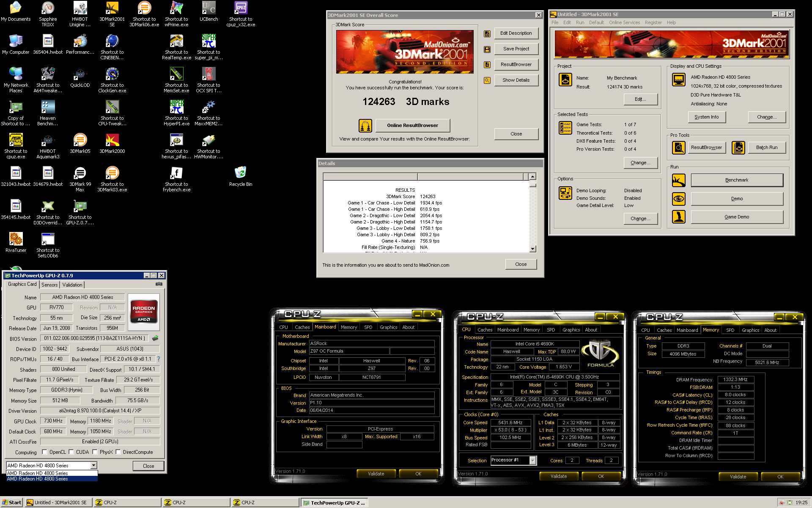Click Close button in GPU-Z

[148, 466]
